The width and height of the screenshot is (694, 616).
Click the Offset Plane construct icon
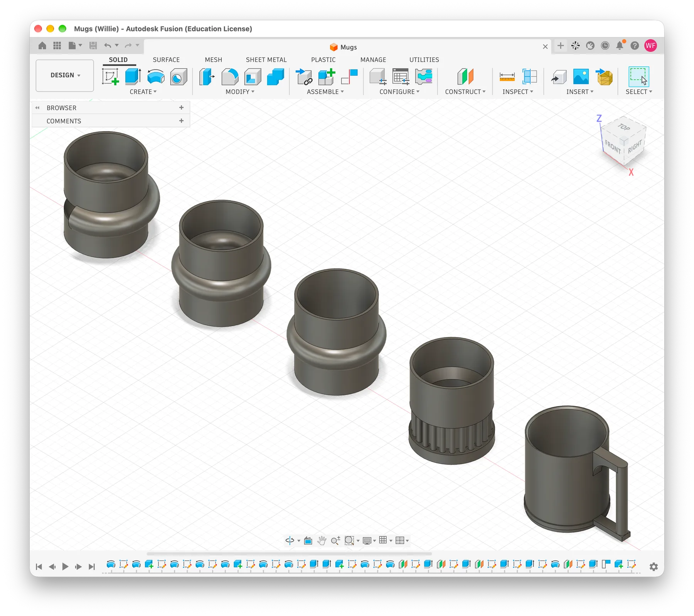[x=465, y=76]
